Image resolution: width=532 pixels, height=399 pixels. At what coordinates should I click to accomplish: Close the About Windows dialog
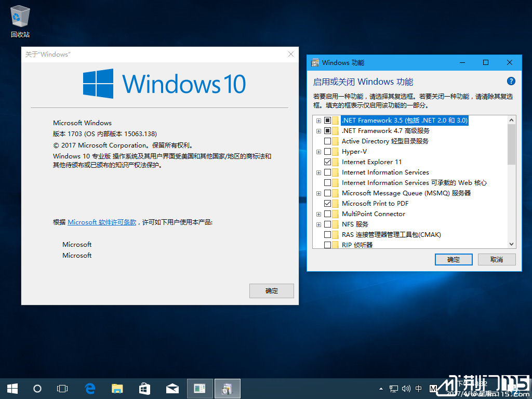point(291,54)
